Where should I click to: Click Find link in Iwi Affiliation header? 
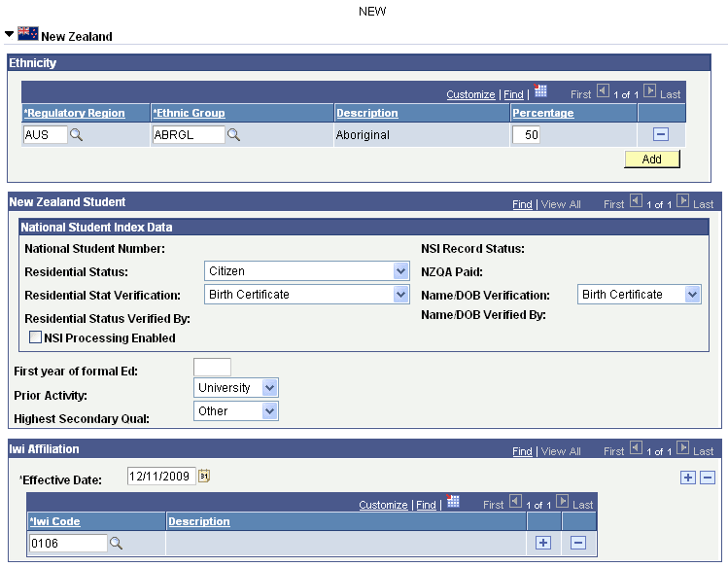coord(522,451)
